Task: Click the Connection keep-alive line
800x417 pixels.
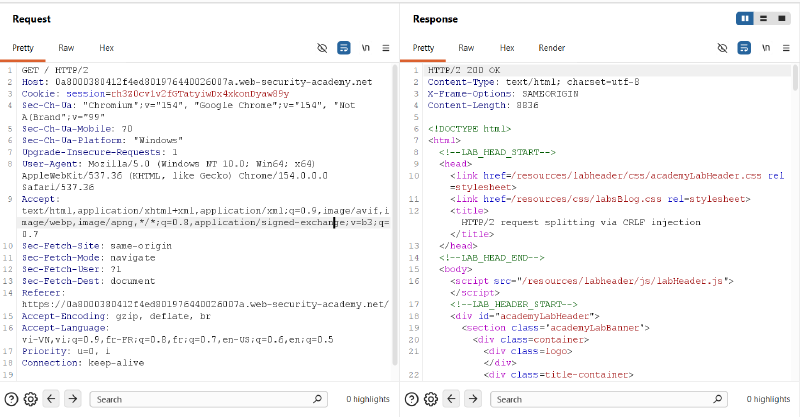Action: (83, 362)
